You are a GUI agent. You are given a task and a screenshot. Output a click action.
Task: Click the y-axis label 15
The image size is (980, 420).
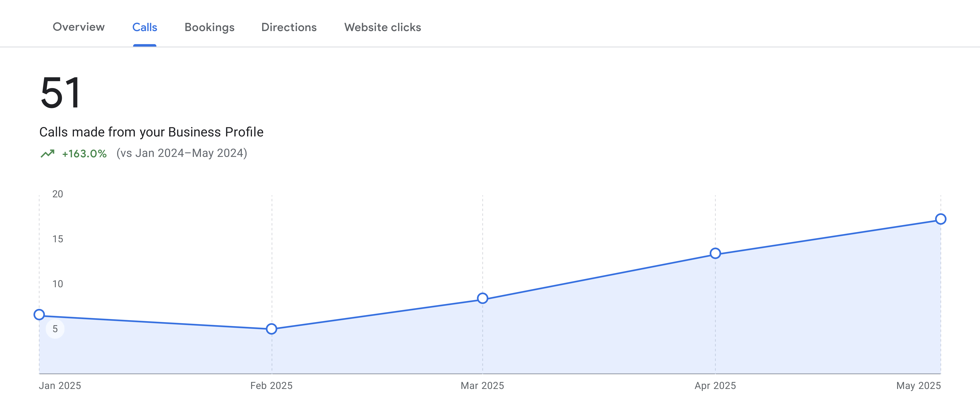[x=57, y=239]
